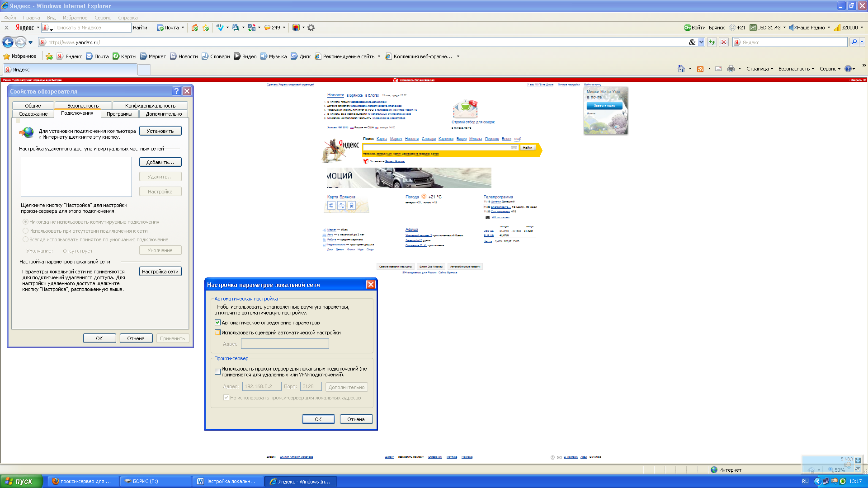The image size is (868, 488).
Task: Go back with the browser Back arrow
Action: (x=8, y=42)
